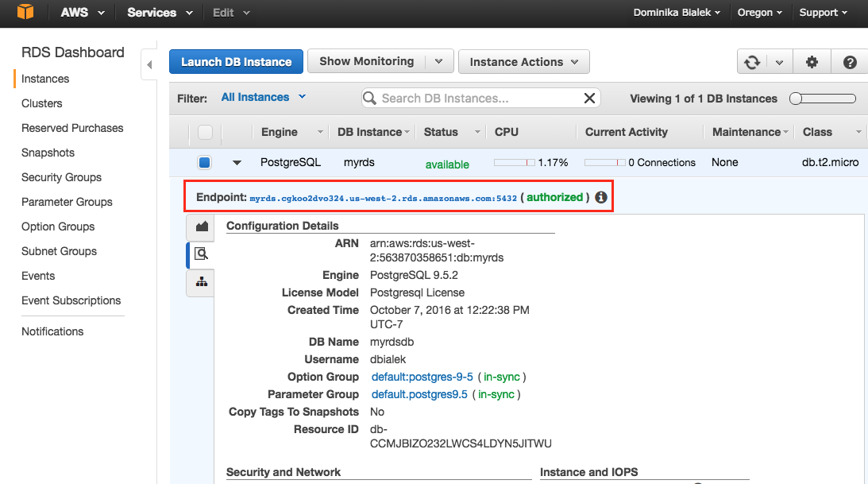Change region via Oregon dropdown
The image size is (868, 484).
click(x=759, y=12)
